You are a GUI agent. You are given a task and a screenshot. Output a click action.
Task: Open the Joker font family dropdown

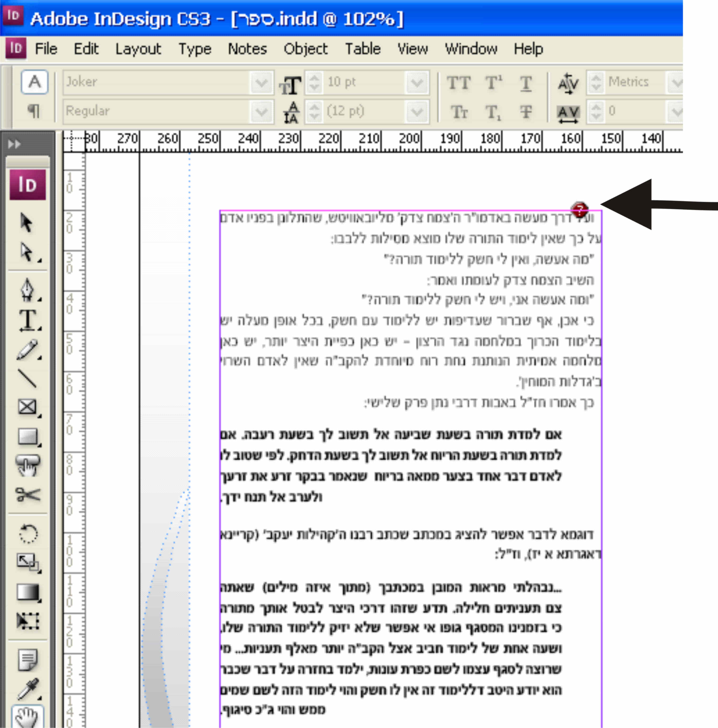point(261,82)
